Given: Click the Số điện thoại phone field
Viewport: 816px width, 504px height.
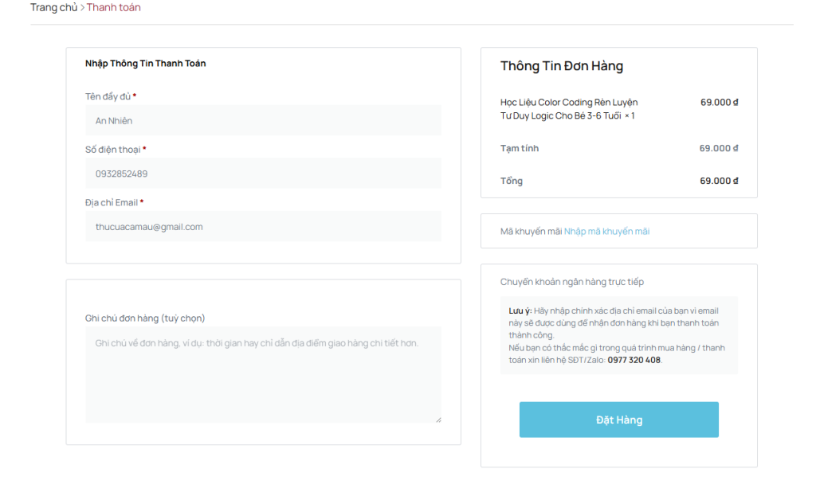Looking at the screenshot, I should pos(263,174).
